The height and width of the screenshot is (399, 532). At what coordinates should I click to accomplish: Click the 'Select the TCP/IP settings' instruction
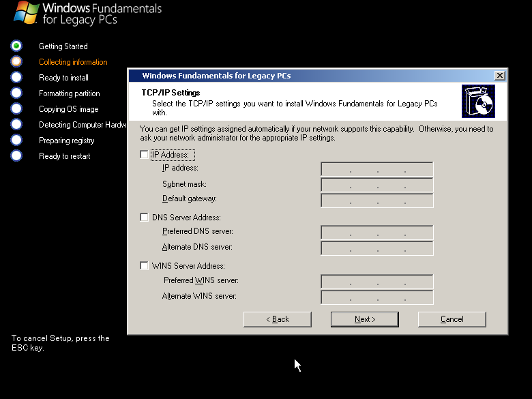[x=295, y=108]
